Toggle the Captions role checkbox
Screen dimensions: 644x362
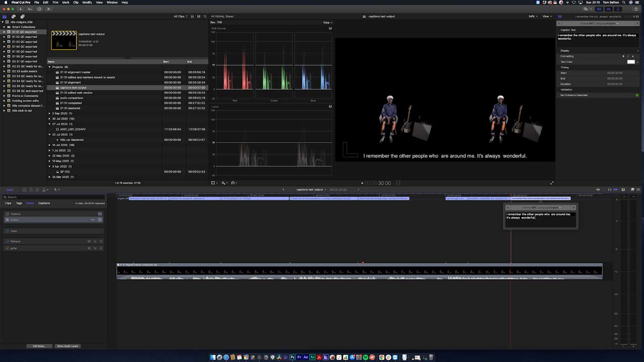pos(8,214)
